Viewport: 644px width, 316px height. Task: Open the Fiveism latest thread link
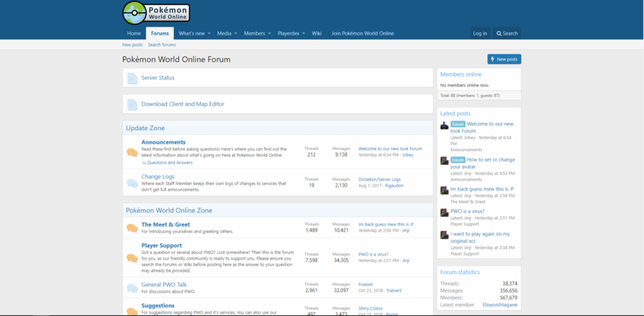[x=365, y=285]
